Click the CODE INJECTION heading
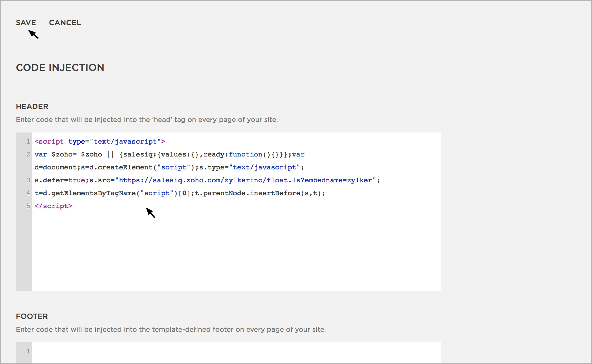Viewport: 592px width, 364px height. click(60, 67)
